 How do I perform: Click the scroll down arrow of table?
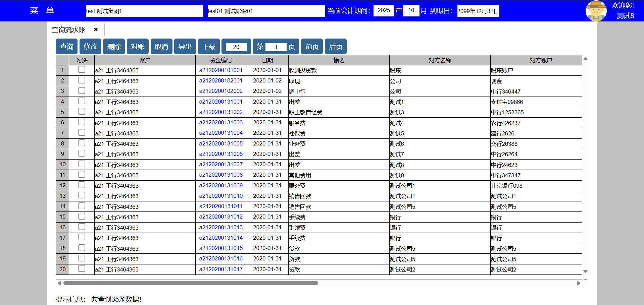click(x=585, y=271)
